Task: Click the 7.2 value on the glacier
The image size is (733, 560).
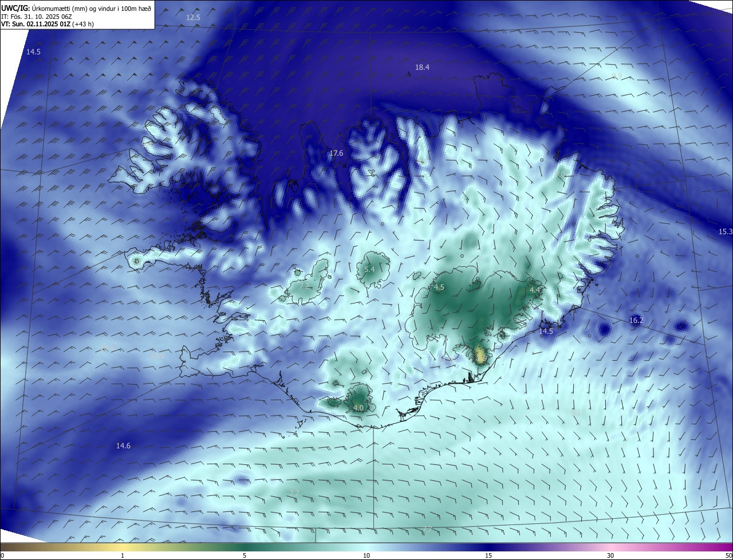Action: tap(305, 286)
